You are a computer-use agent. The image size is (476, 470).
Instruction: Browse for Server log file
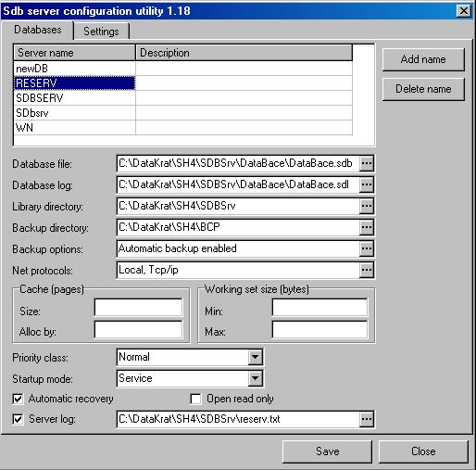coord(367,419)
